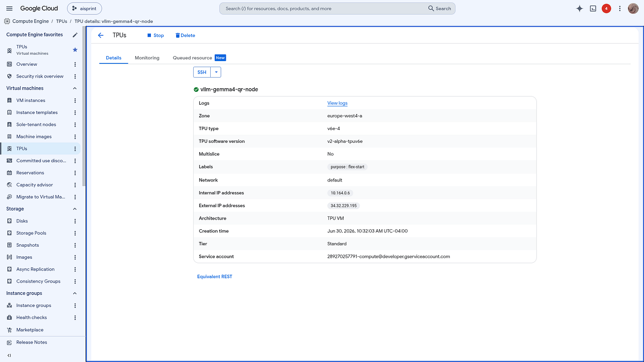Open Instance templates in sidebar
Viewport: 644px width, 362px height.
37,113
